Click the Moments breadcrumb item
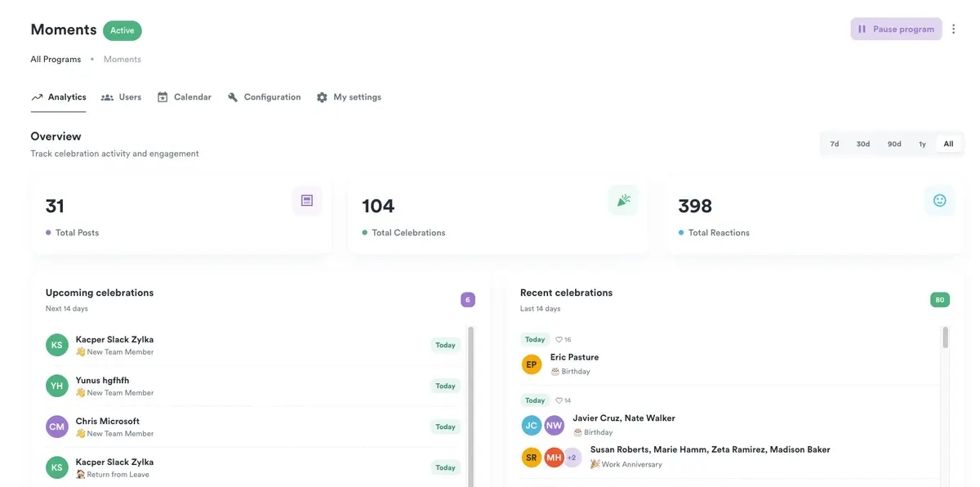Screen dimensions: 980x487 click(x=122, y=59)
